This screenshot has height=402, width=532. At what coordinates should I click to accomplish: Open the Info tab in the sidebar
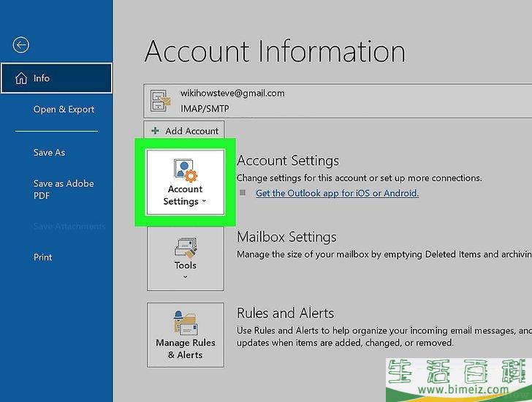[56, 78]
